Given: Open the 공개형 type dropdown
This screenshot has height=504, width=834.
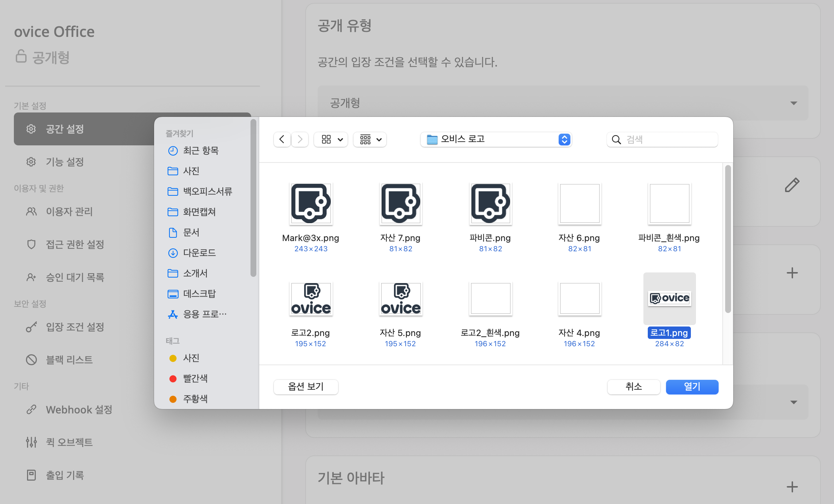Looking at the screenshot, I should tap(563, 103).
